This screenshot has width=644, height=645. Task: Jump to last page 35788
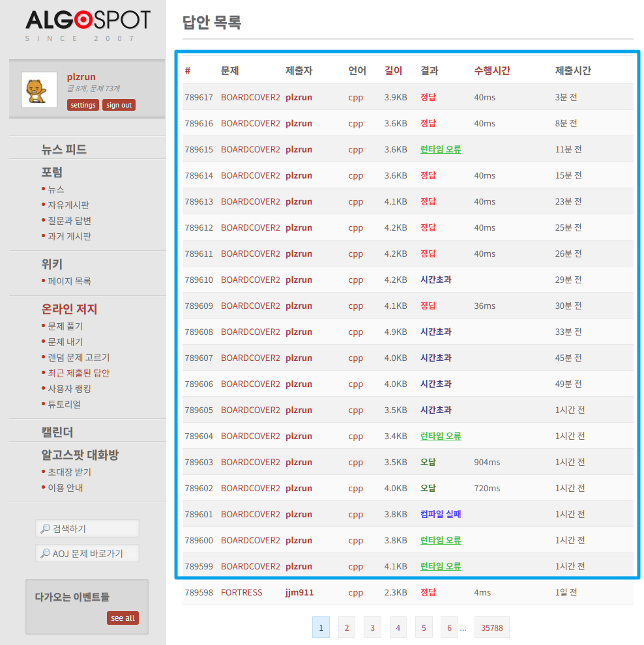pyautogui.click(x=491, y=628)
